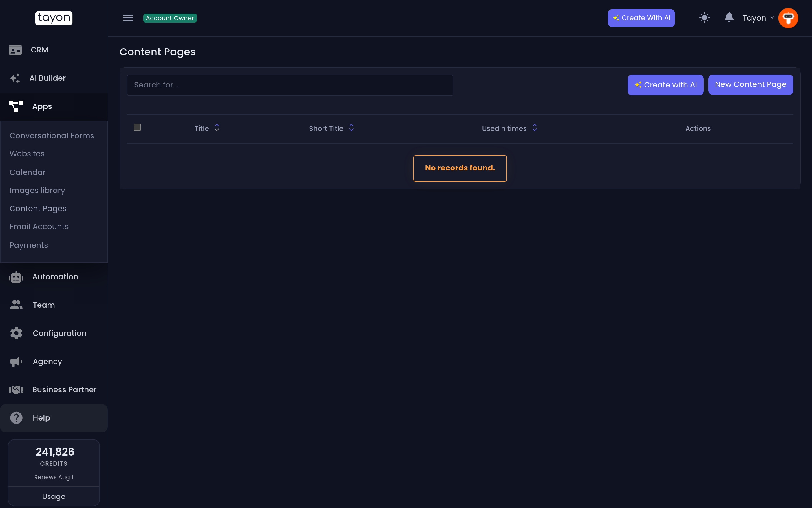Screen dimensions: 812x508
Task: Click the Account Owner badge
Action: (x=170, y=18)
